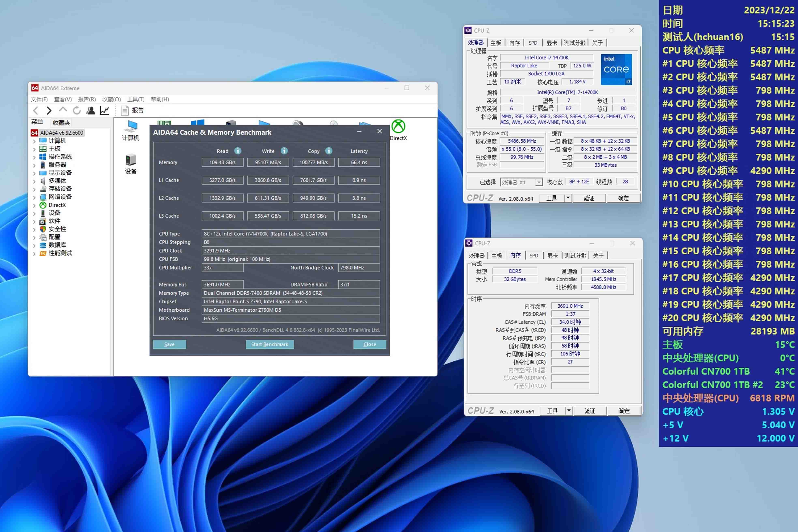Open the 帮助(H) menu
This screenshot has height=532, width=798.
160,99
